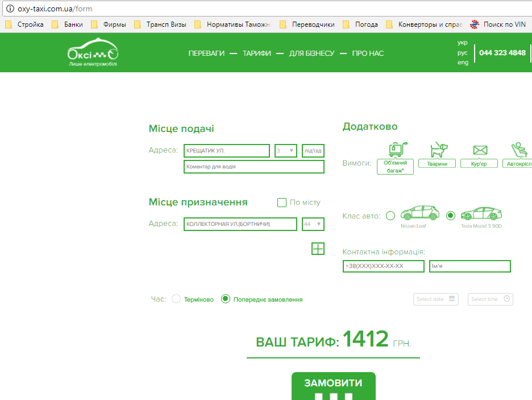532x400 pixels.
Task: Go to 'ДЛЯ БІЗНЕСУ' menu item
Action: point(311,53)
